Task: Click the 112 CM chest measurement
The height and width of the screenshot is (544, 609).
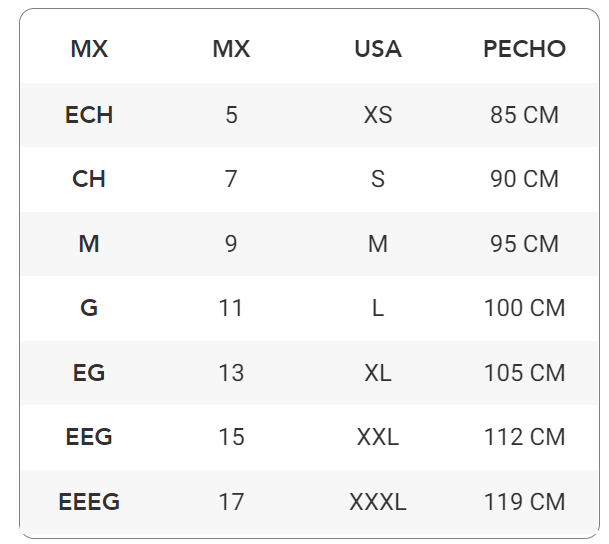Action: pos(524,437)
